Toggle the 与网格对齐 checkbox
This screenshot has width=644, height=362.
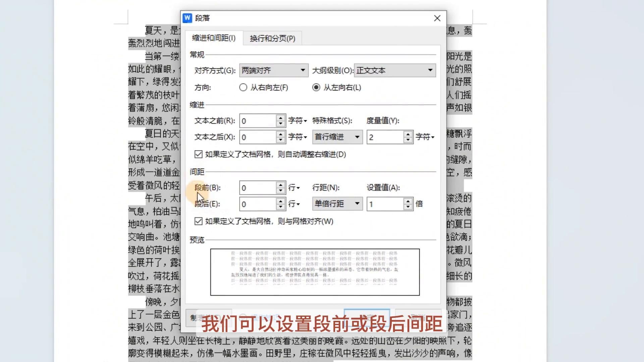point(198,221)
